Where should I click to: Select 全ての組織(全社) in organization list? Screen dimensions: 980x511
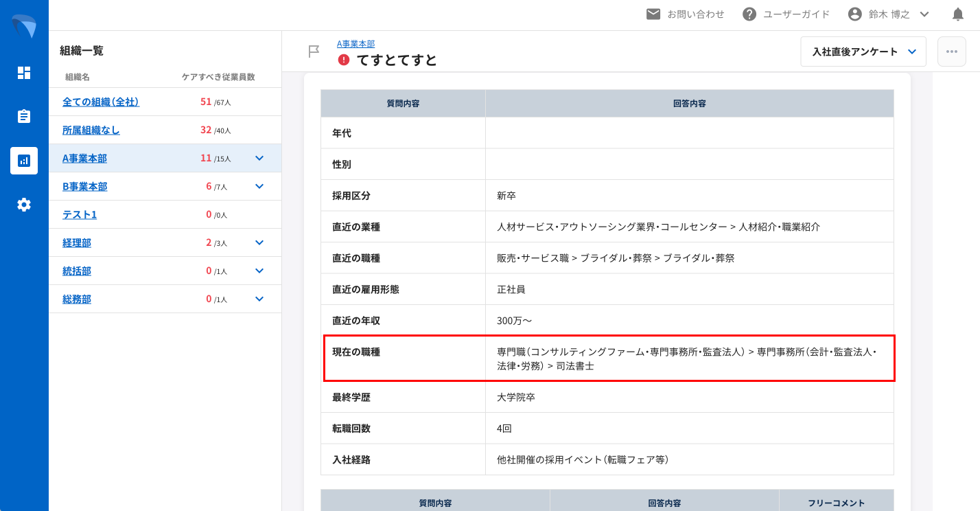click(x=101, y=102)
